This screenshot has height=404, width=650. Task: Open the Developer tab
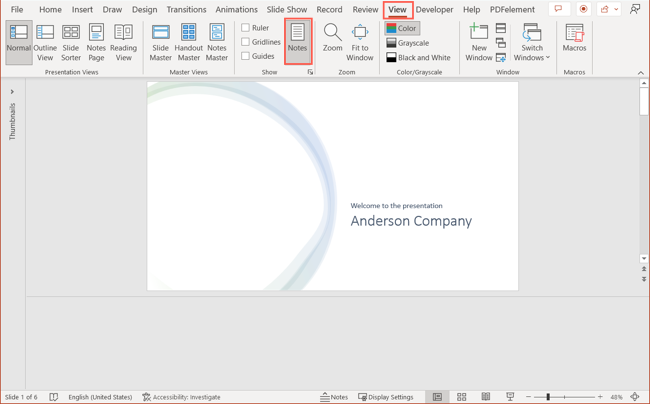pyautogui.click(x=435, y=9)
